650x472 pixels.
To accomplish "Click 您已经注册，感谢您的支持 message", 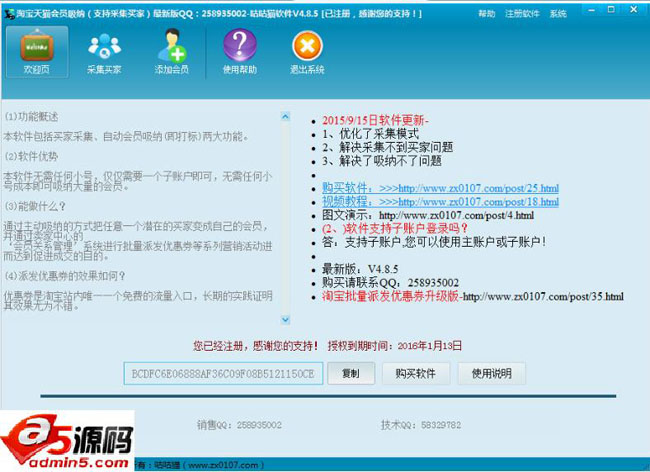I will [256, 346].
